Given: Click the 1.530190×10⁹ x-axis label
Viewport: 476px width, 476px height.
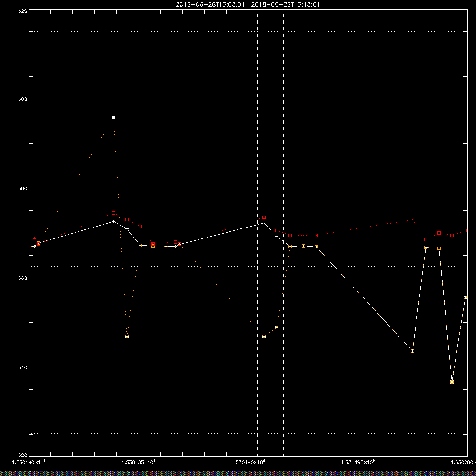Looking at the screenshot, I should pyautogui.click(x=248, y=462).
